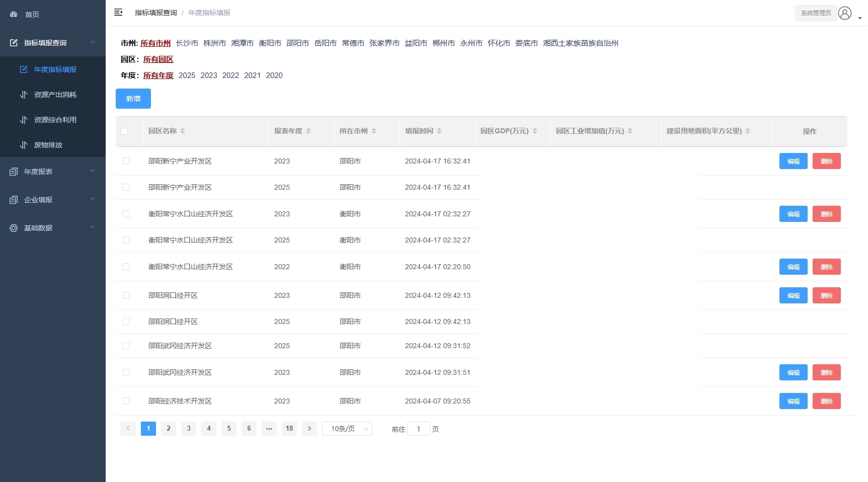Click the 资源综合利用 chart icon
Screen dimensions: 868x482
24,120
